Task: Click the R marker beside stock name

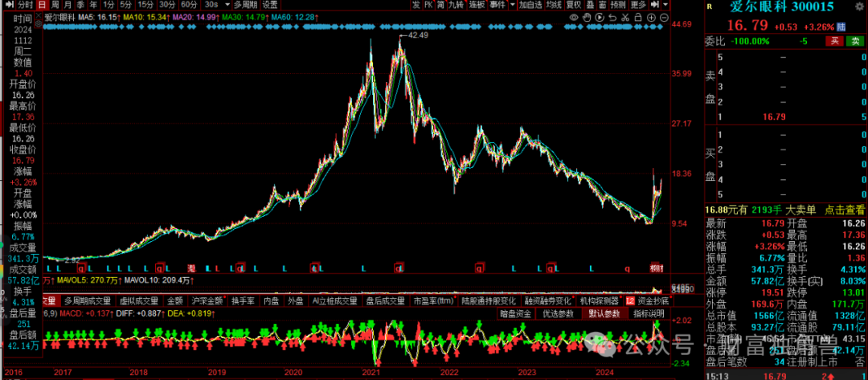Action: point(709,6)
